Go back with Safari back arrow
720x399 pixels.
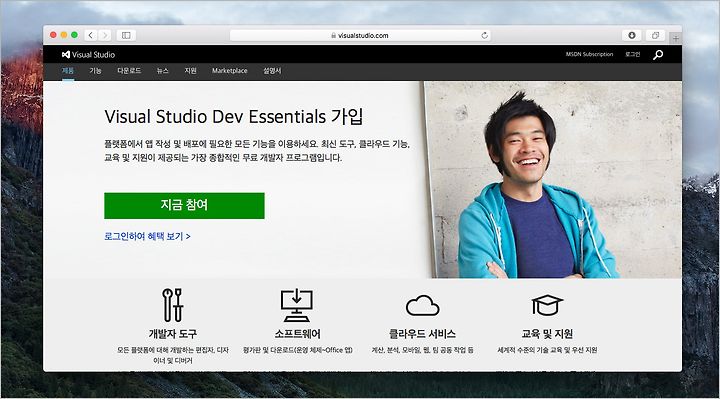pos(91,35)
